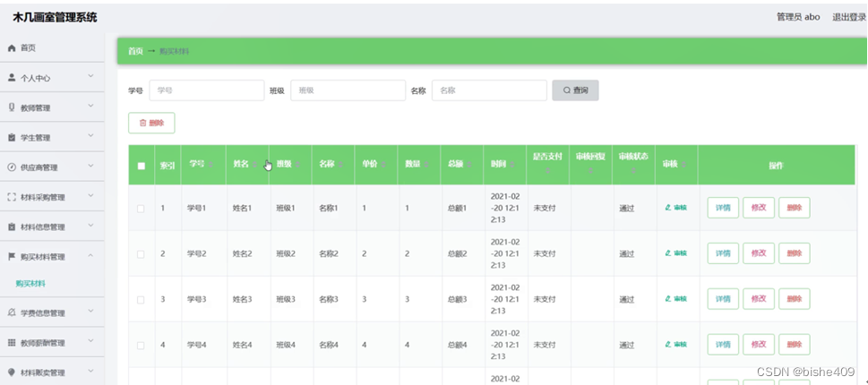Sort by the 姓名 column arrows
Viewport: 868px width, 385px height.
click(254, 164)
